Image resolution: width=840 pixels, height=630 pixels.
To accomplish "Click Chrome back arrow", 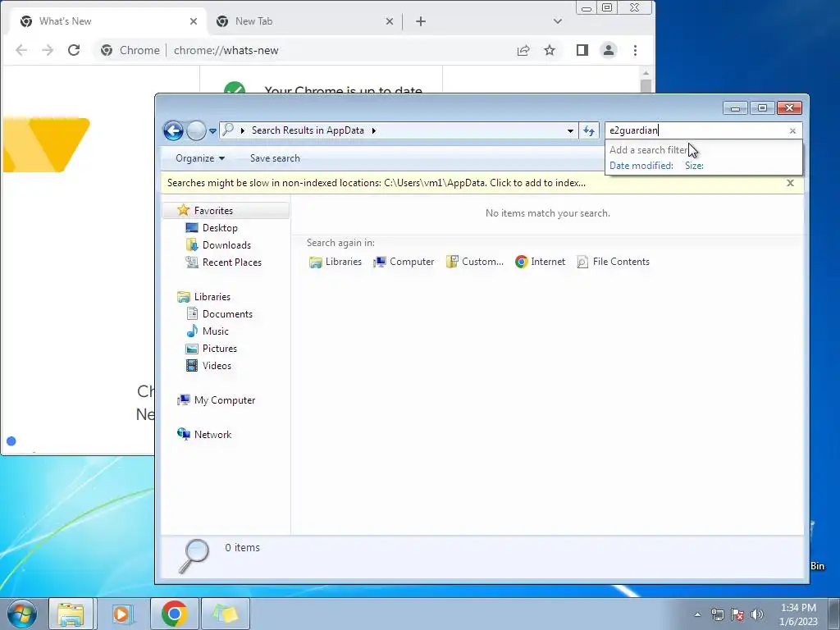I will click(21, 50).
